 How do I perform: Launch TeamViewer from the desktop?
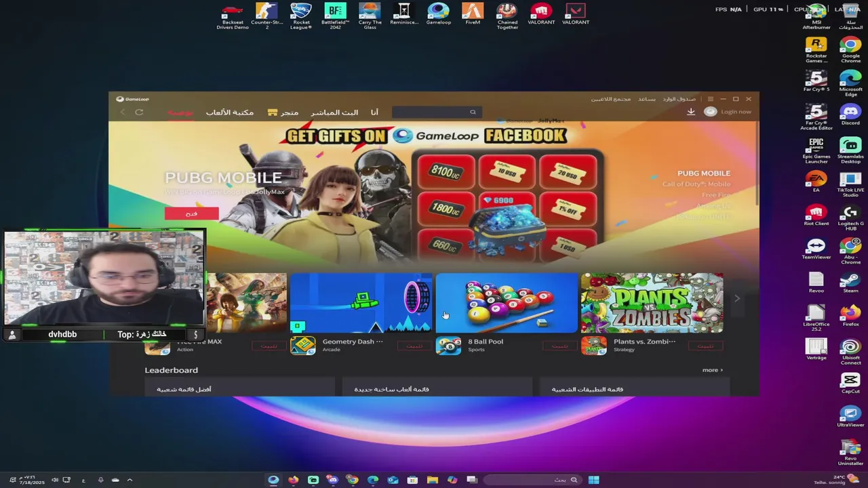pyautogui.click(x=816, y=249)
